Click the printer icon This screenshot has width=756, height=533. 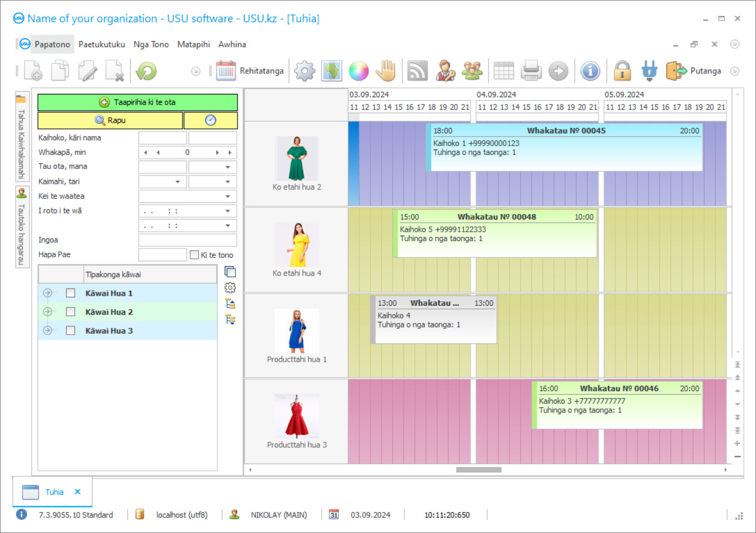[531, 71]
